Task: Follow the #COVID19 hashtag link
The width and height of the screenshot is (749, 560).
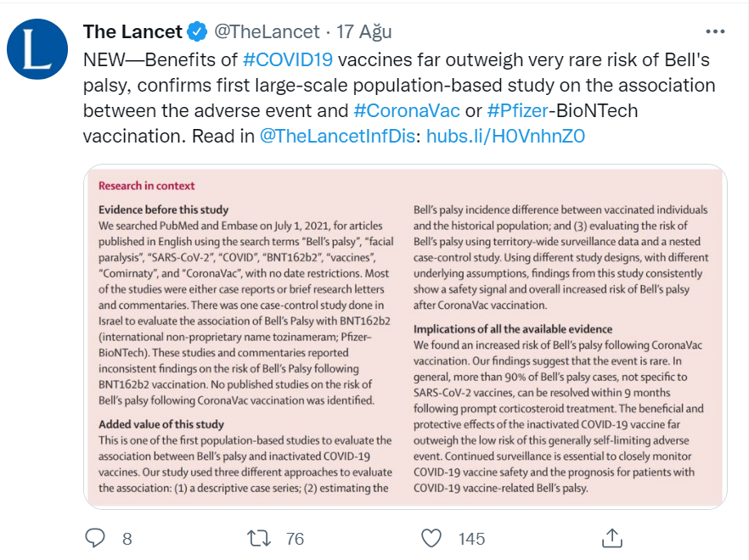Action: click(287, 61)
